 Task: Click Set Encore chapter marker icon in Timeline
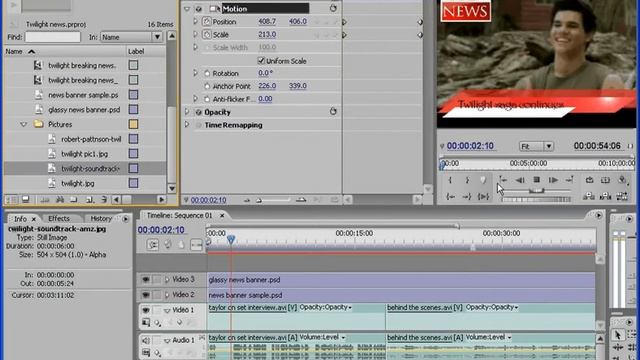pyautogui.click(x=167, y=244)
